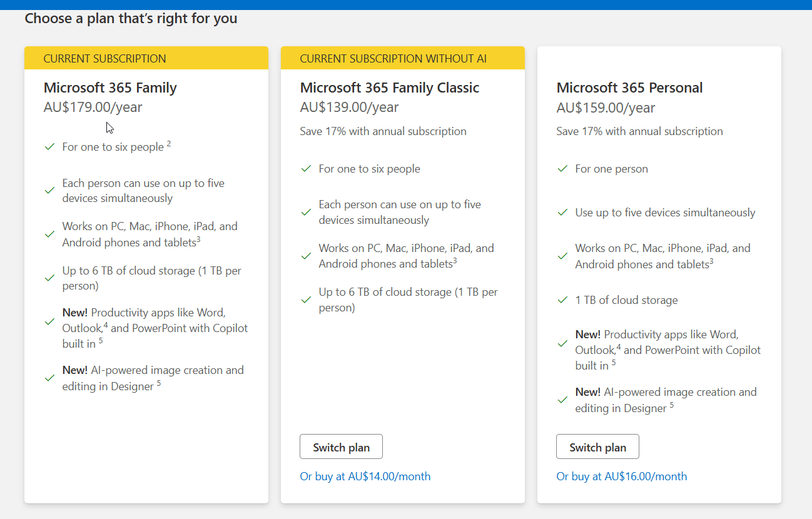Click checkmark beside Family 'For one to six people'
The width and height of the screenshot is (812, 519).
point(50,146)
